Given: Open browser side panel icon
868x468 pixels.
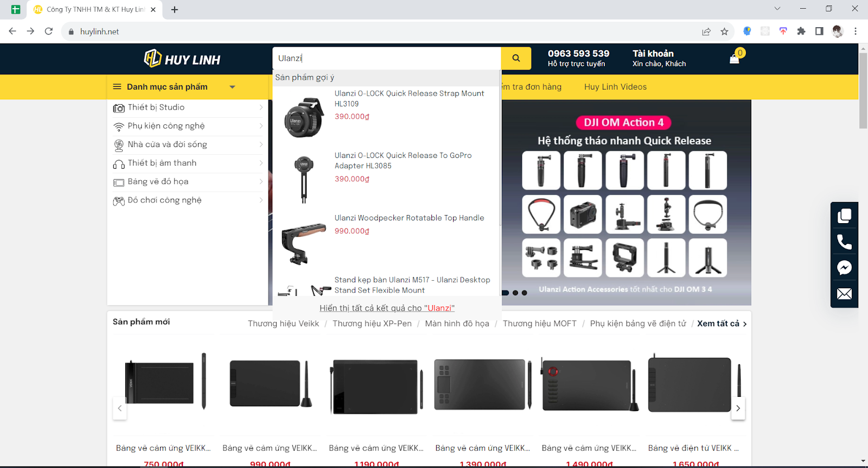Looking at the screenshot, I should [x=819, y=31].
